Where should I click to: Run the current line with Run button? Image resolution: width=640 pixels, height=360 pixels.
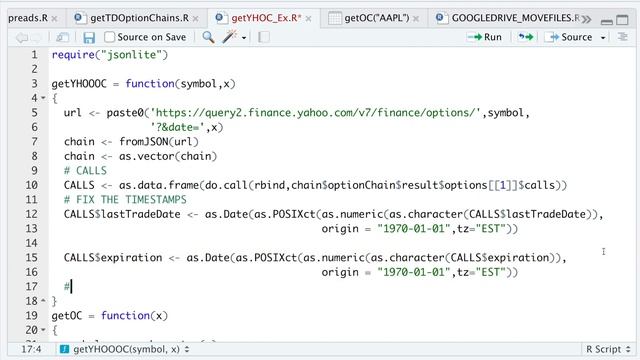click(x=484, y=37)
